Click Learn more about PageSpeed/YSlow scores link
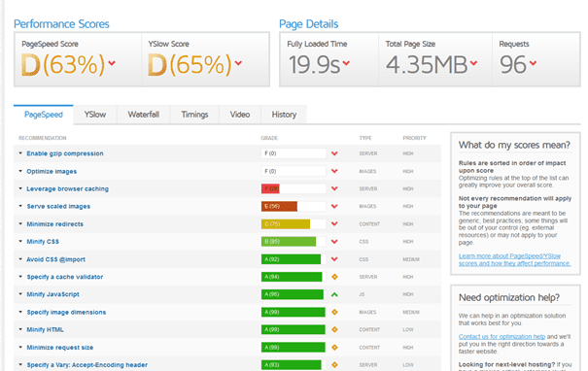The image size is (588, 371). [514, 259]
